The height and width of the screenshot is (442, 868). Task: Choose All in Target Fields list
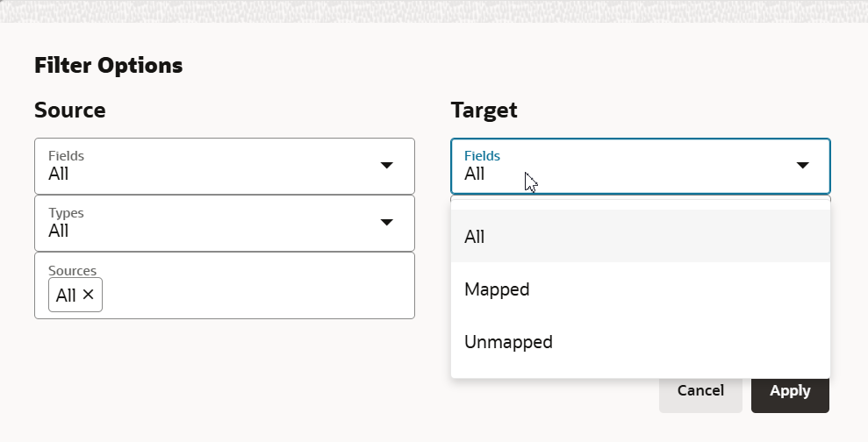(x=475, y=236)
